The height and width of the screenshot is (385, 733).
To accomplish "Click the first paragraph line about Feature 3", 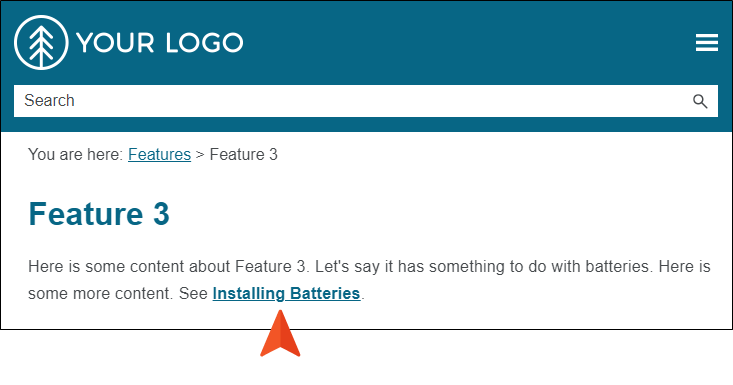I will click(x=369, y=266).
